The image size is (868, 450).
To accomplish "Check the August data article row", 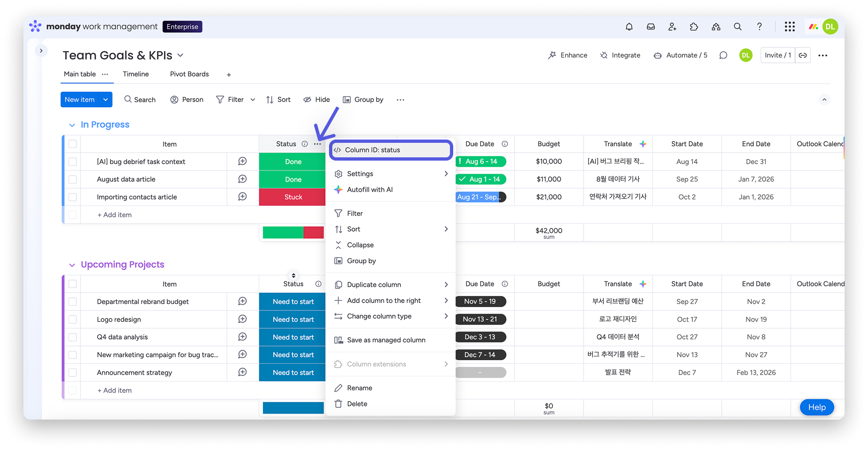I will [73, 179].
